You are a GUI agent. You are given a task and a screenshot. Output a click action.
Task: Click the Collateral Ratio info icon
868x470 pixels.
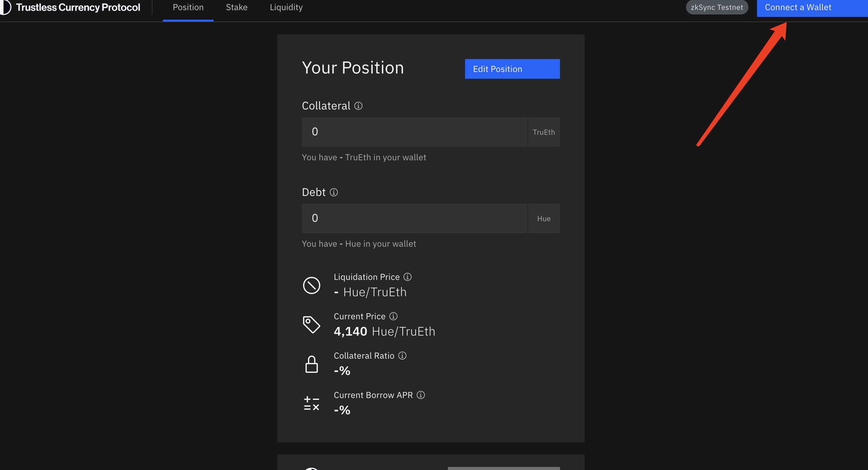point(402,356)
